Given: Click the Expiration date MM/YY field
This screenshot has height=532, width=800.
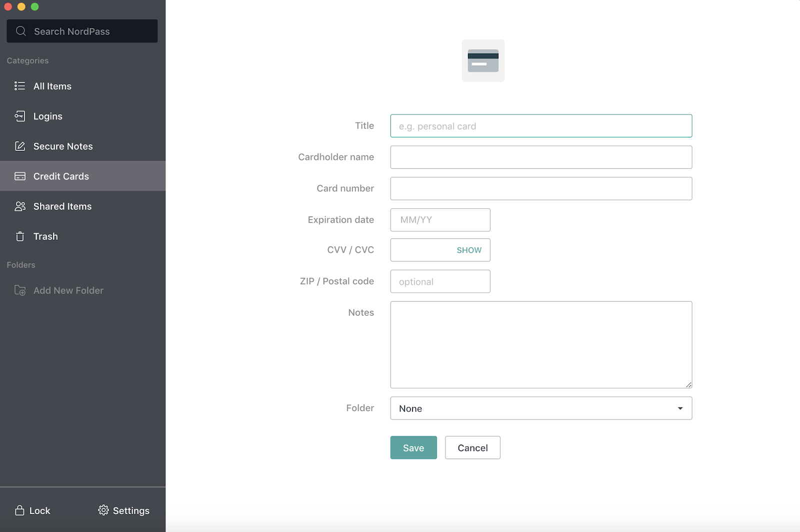Looking at the screenshot, I should [x=440, y=220].
